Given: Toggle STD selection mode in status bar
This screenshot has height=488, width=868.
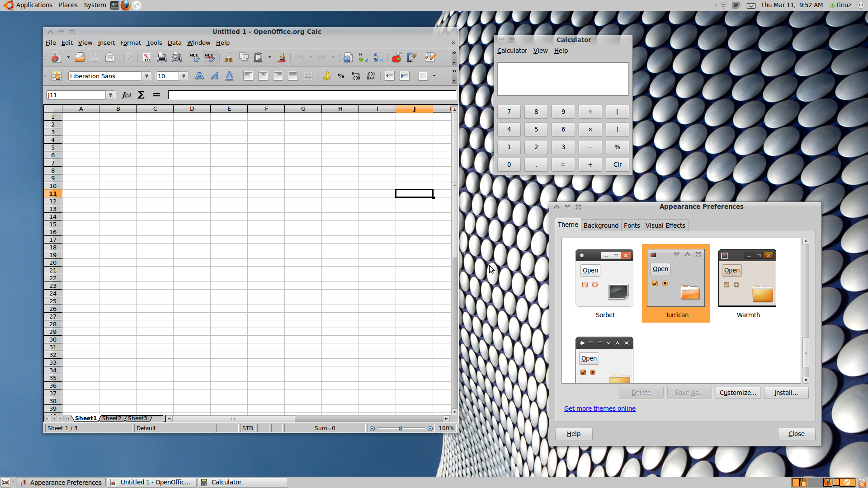Looking at the screenshot, I should pos(248,428).
